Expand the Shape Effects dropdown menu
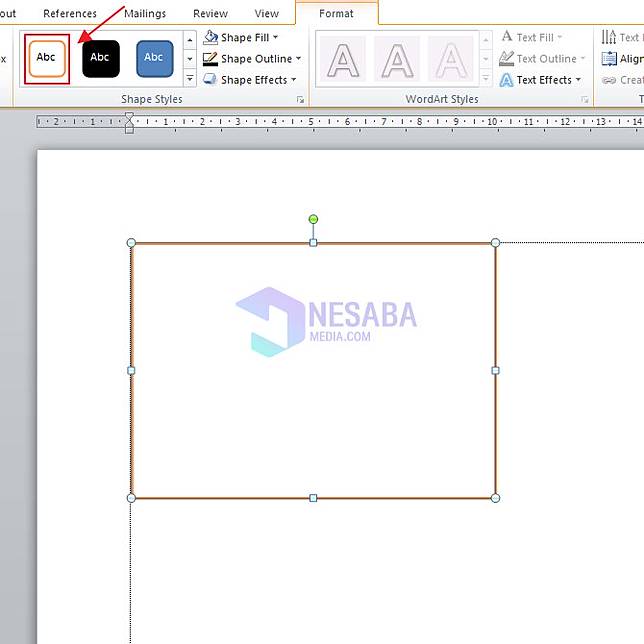Screen dimensions: 644x644 [x=293, y=80]
